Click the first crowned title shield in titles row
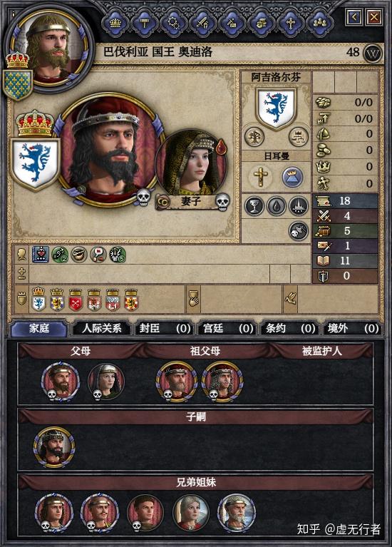 click(x=38, y=300)
